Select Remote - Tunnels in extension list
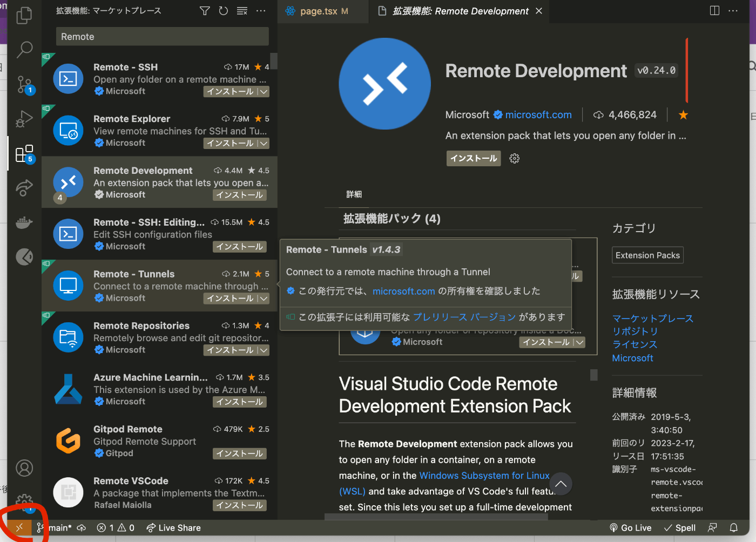The width and height of the screenshot is (756, 542). pos(159,286)
